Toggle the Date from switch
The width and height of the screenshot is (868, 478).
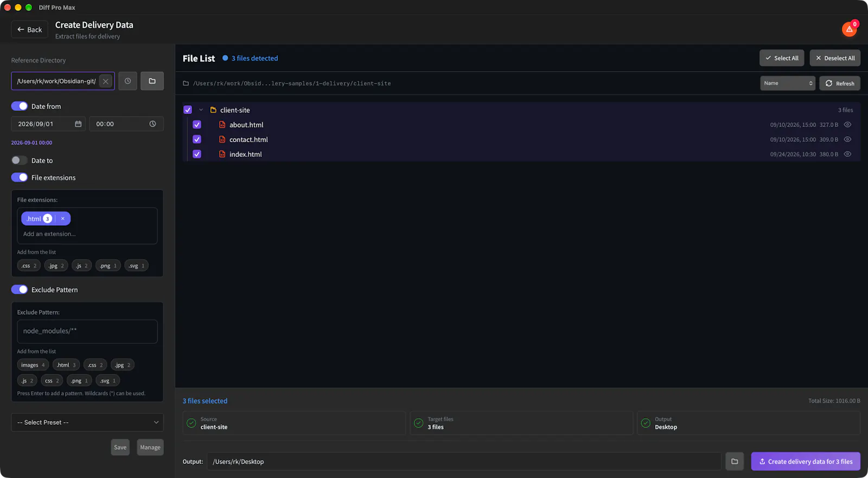(20, 106)
